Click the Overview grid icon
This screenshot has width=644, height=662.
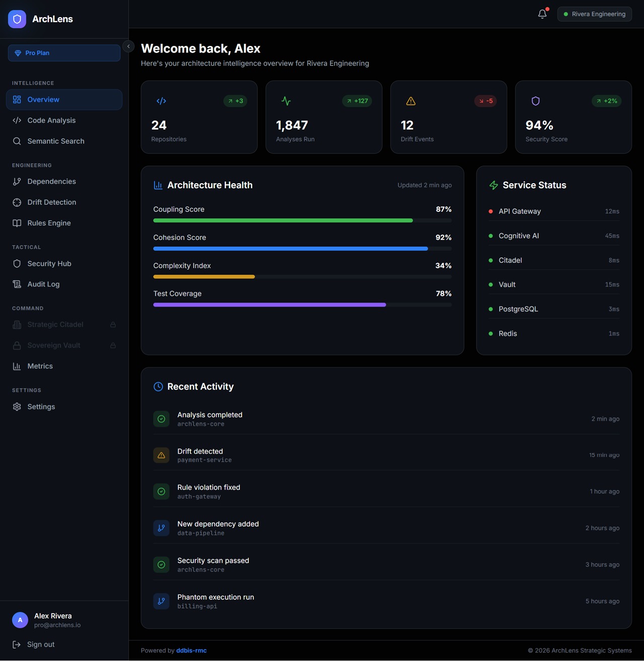(17, 100)
